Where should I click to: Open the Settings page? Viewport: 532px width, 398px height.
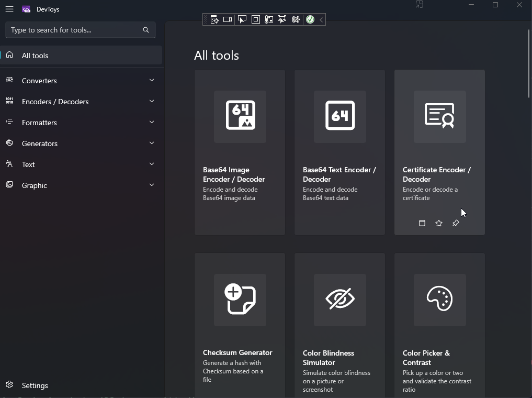(x=82, y=385)
